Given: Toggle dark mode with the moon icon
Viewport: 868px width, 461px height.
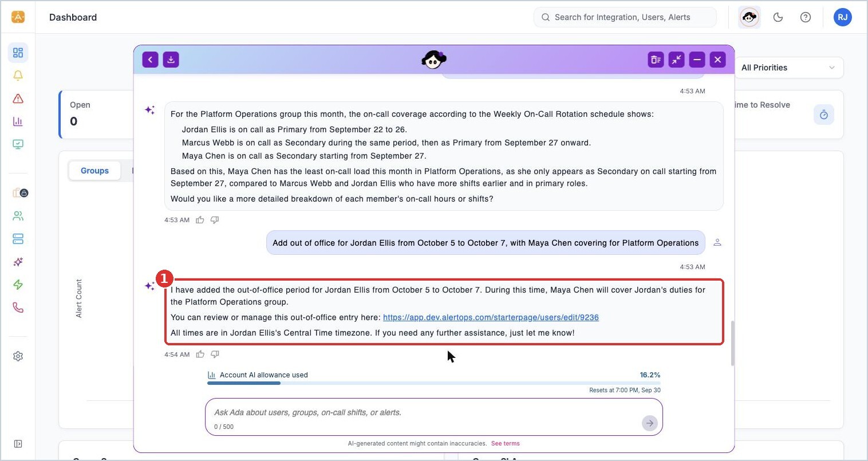Looking at the screenshot, I should pos(778,17).
